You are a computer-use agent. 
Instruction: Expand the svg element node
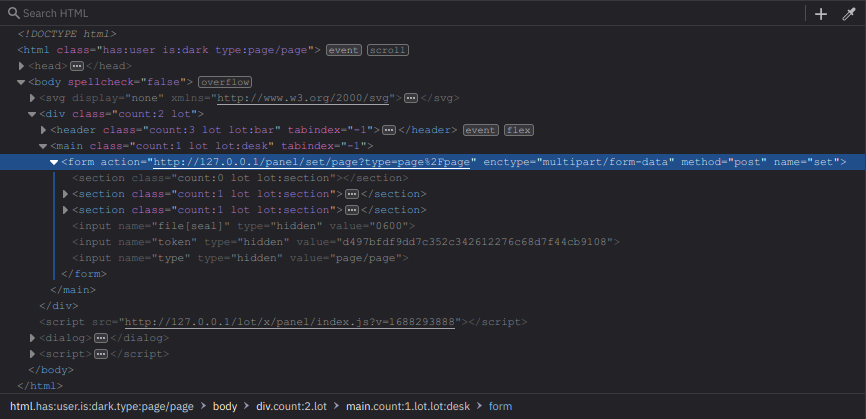(x=33, y=98)
